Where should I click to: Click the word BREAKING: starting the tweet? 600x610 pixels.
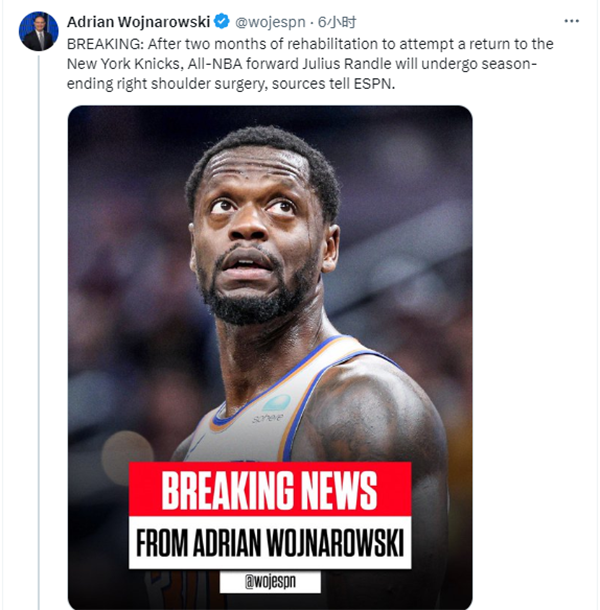pyautogui.click(x=105, y=44)
